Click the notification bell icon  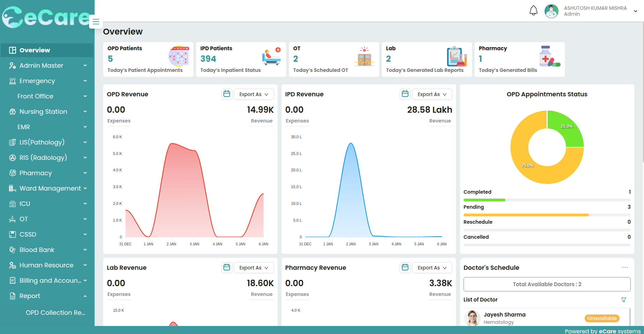533,11
